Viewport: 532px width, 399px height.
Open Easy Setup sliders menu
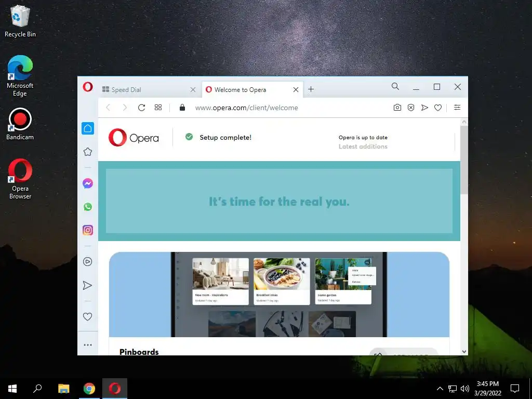coord(457,107)
